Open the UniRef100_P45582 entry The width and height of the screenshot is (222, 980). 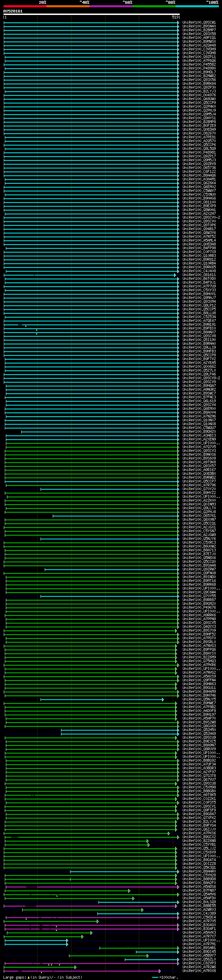click(x=199, y=64)
